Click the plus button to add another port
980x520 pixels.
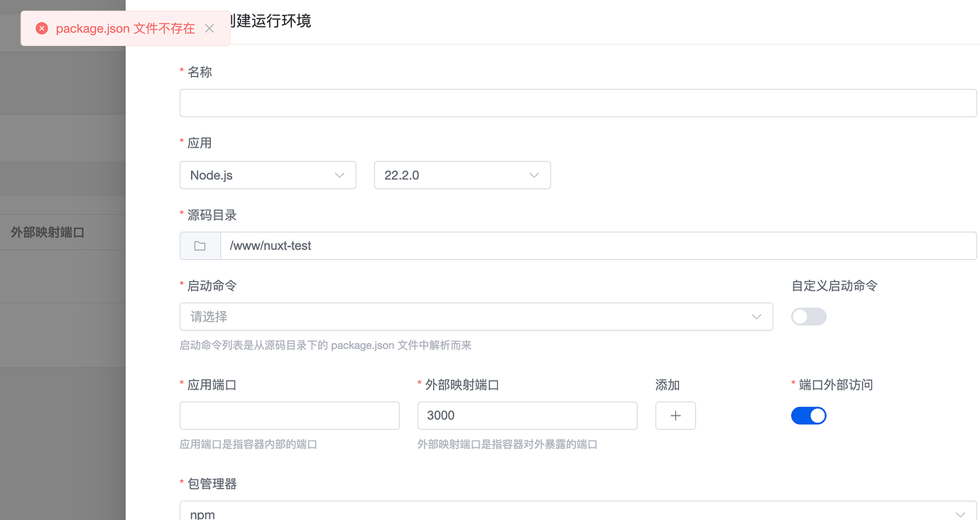click(675, 415)
